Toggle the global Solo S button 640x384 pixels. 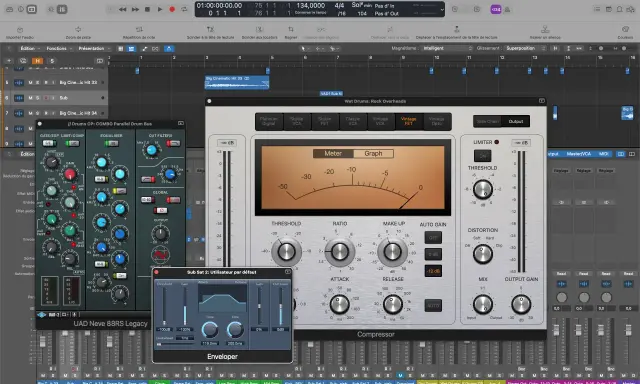click(51, 61)
